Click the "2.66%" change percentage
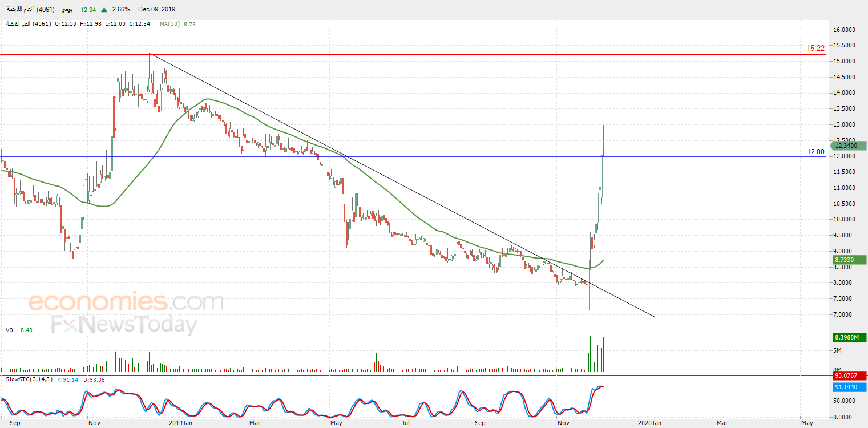This screenshot has width=868, height=428. 121,9
